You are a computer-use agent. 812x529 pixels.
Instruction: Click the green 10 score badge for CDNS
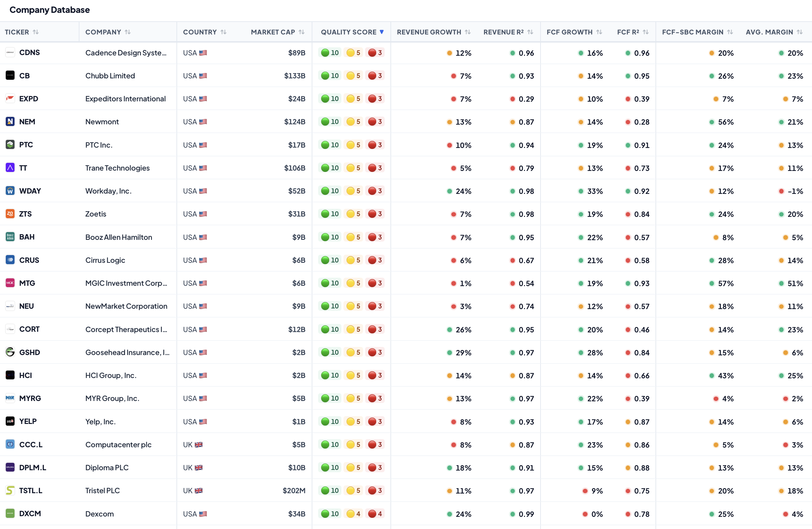[x=330, y=53]
